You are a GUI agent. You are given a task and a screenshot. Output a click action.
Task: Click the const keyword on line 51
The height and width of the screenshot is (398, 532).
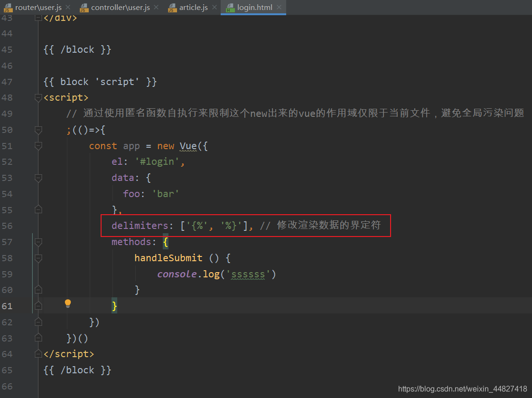click(x=103, y=146)
